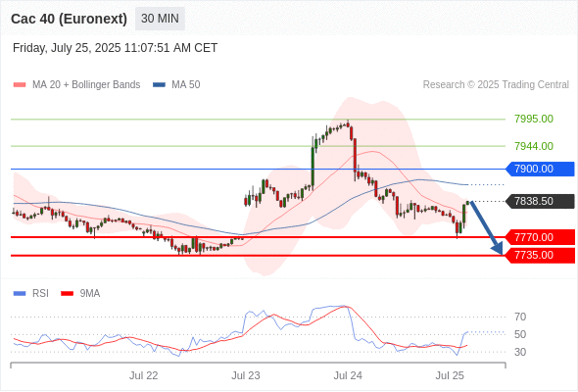Screen dimensions: 578x392
Task: Select the 7838.50 current price tag
Action: click(540, 201)
